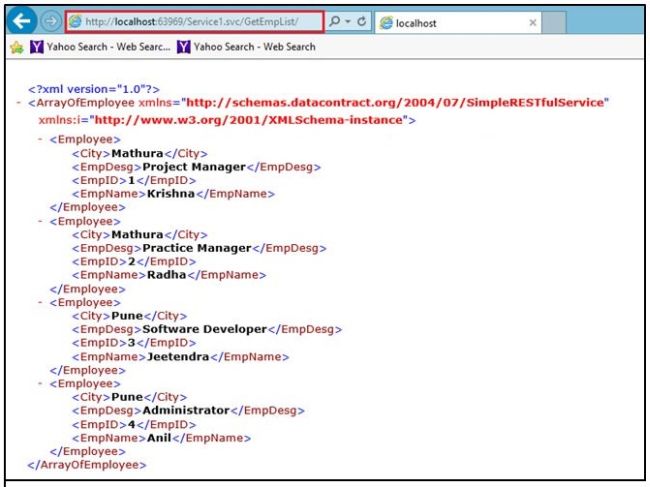Click EmpID value 2
The image size is (650, 487).
point(132,262)
